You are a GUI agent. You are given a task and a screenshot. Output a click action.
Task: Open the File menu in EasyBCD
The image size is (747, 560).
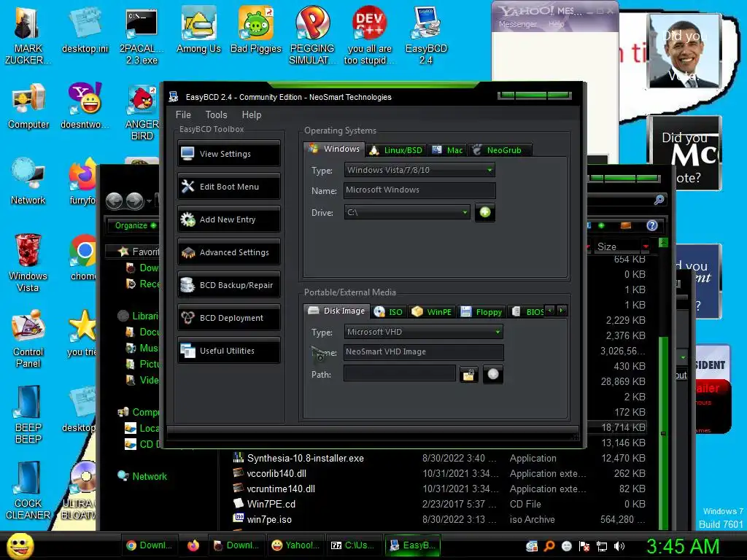point(183,114)
